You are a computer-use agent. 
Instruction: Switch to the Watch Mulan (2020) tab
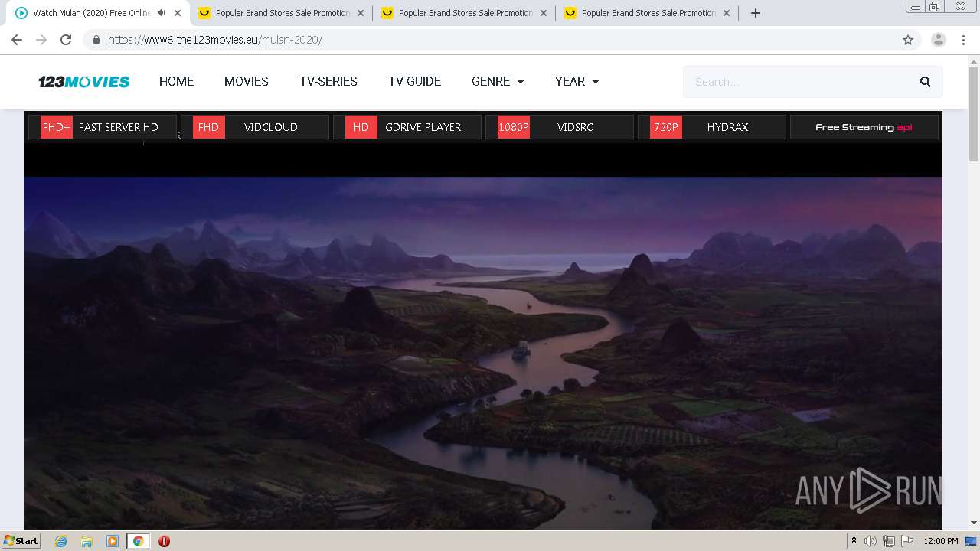coord(90,13)
